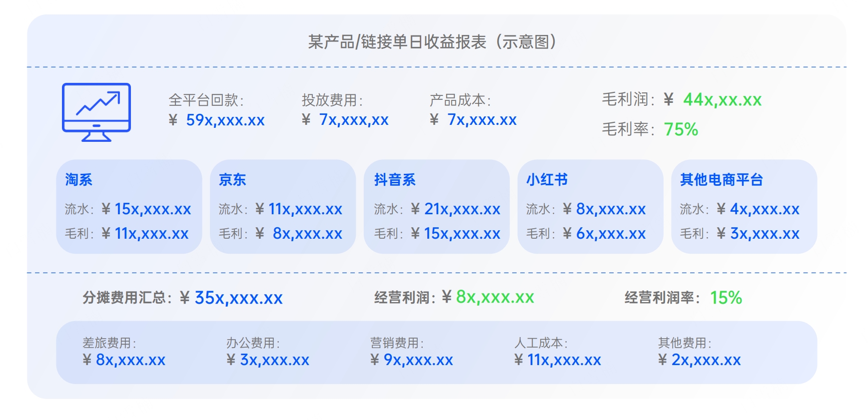
Task: Click 其他电商平台 流水 value ¥ 4x,xxx.xx
Action: (x=758, y=209)
